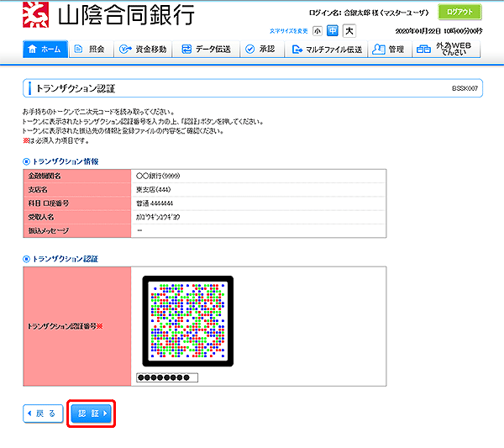Open the 管理 menu tab
This screenshot has width=504, height=448.
[390, 50]
